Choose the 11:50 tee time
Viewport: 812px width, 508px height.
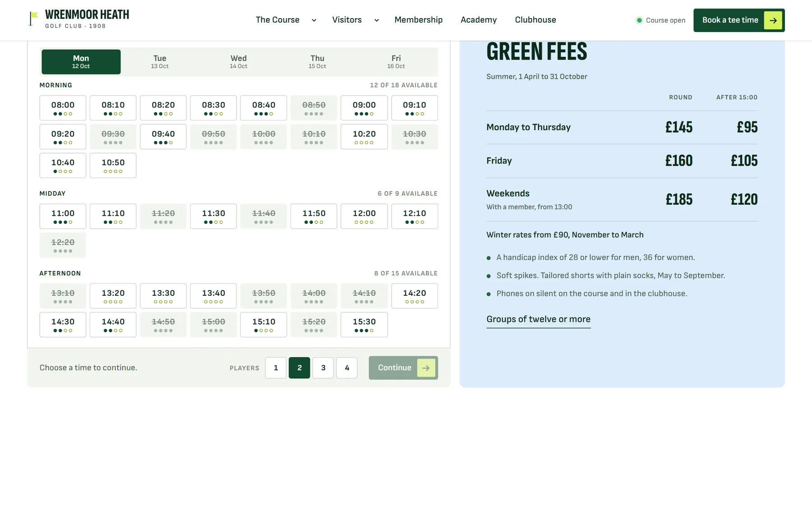(x=314, y=216)
